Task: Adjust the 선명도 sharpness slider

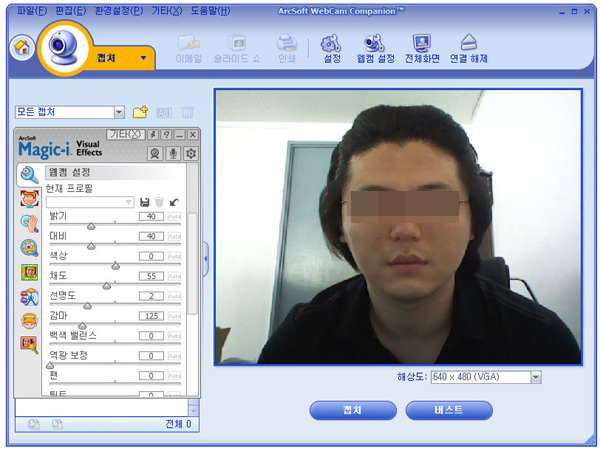Action: 88,306
